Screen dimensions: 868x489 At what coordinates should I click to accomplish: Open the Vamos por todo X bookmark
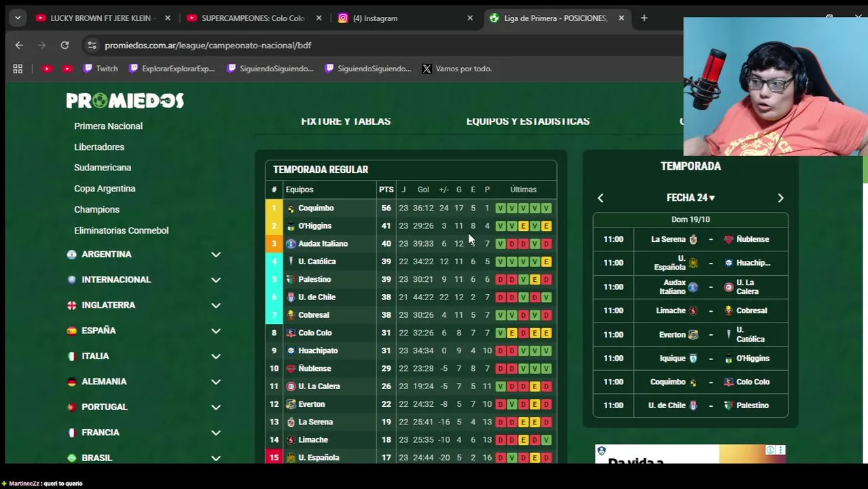457,69
